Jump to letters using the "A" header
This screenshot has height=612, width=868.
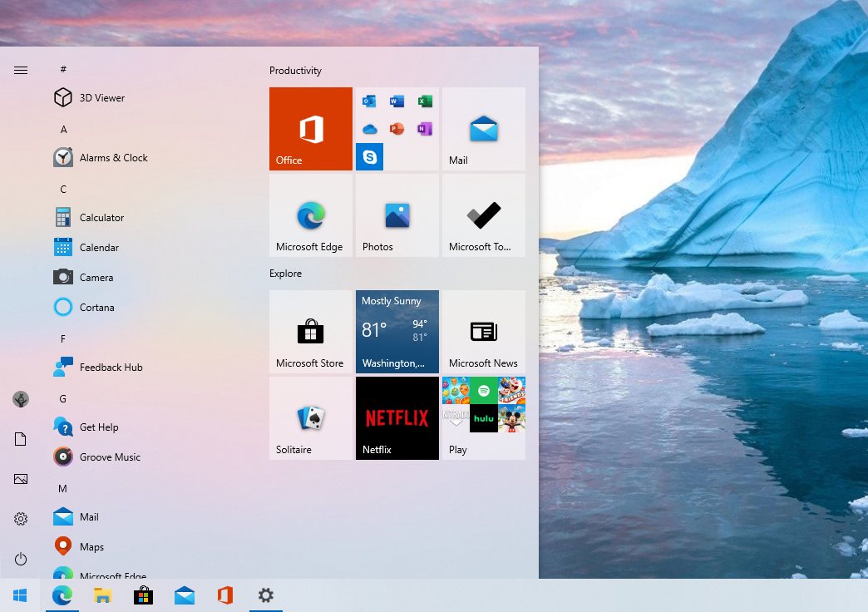62,129
